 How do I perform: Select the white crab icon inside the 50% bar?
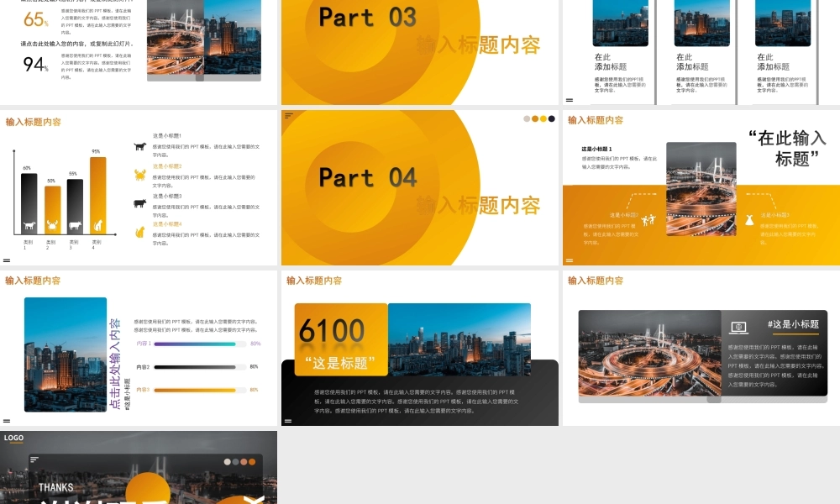pyautogui.click(x=52, y=225)
